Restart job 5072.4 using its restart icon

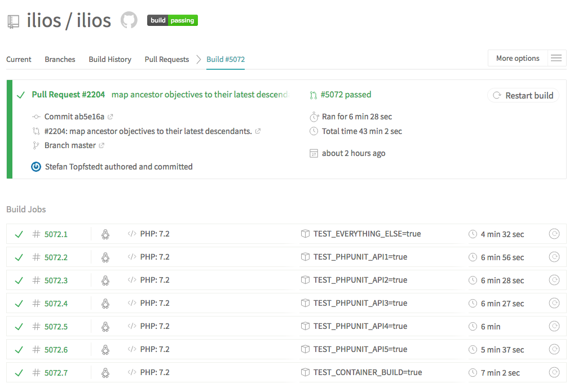point(554,303)
